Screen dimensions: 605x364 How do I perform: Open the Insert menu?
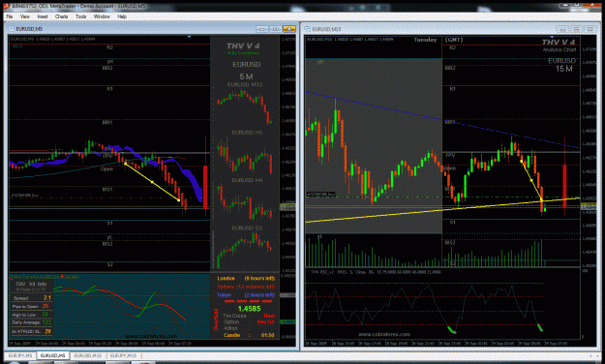[x=43, y=16]
